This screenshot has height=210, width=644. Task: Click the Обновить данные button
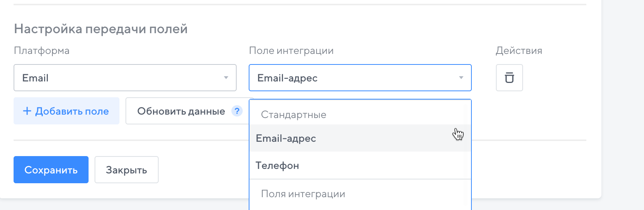tap(181, 111)
